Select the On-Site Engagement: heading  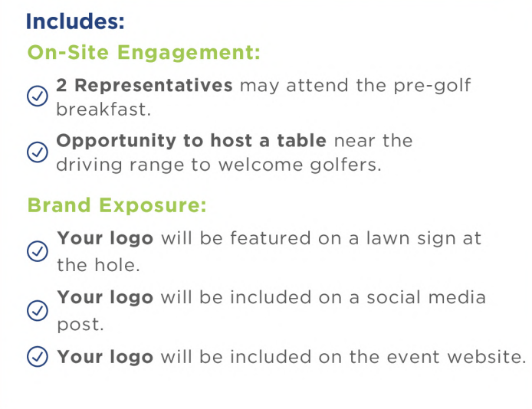pyautogui.click(x=144, y=53)
